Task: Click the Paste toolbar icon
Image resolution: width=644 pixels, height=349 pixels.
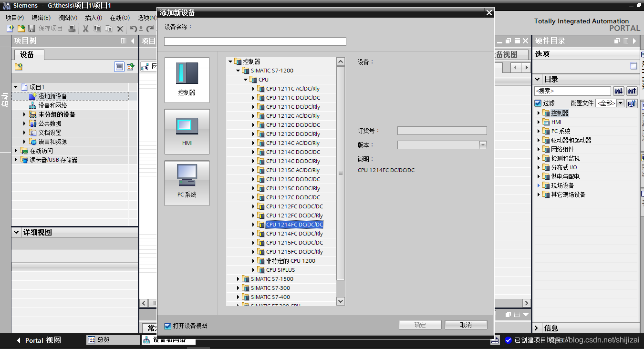Action: tap(108, 29)
